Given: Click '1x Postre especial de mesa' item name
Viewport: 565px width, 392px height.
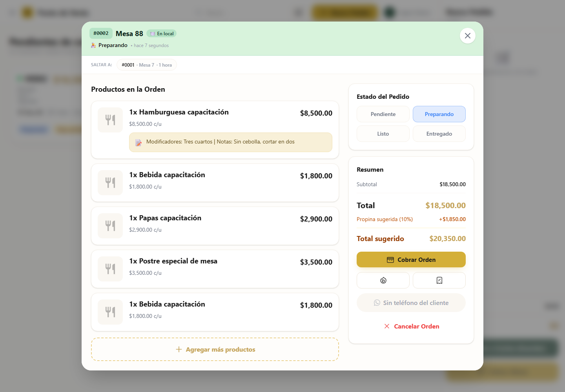Looking at the screenshot, I should coord(173,261).
